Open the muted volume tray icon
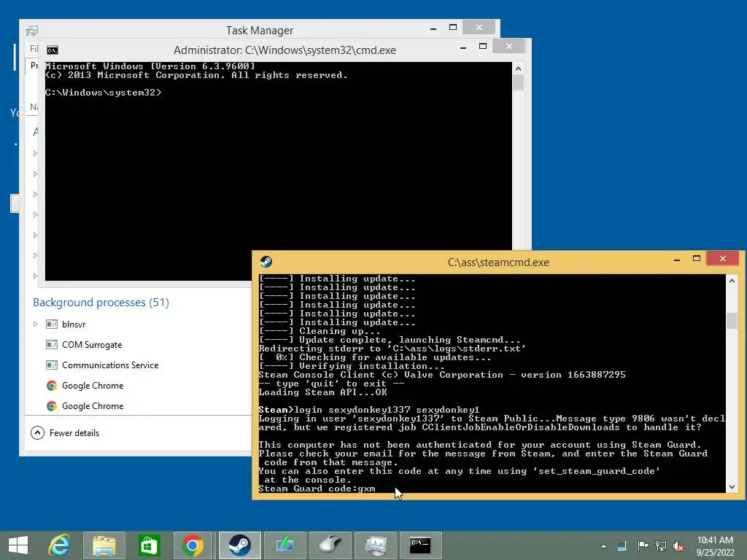The image size is (747, 560). [678, 546]
